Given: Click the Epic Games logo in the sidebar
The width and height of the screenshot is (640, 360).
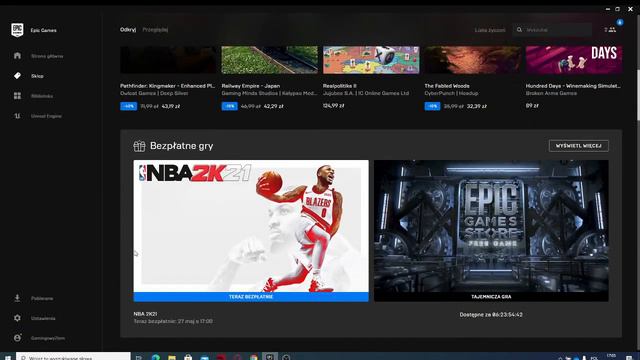Looking at the screenshot, I should [17, 30].
